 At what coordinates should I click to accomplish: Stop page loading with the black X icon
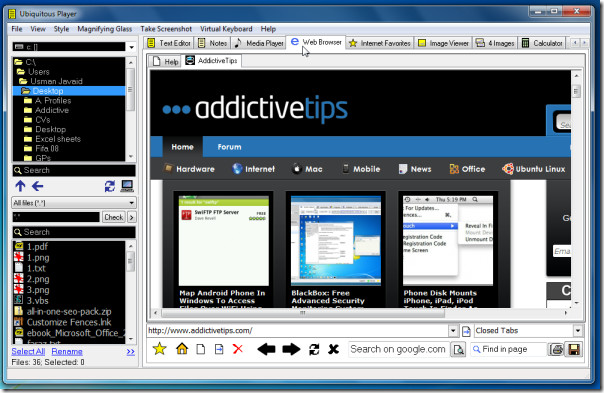(334, 349)
